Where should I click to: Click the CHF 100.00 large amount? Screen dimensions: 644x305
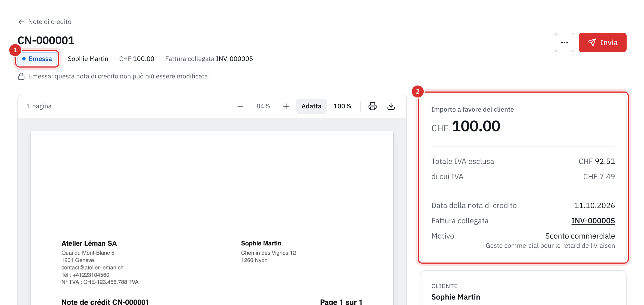466,126
